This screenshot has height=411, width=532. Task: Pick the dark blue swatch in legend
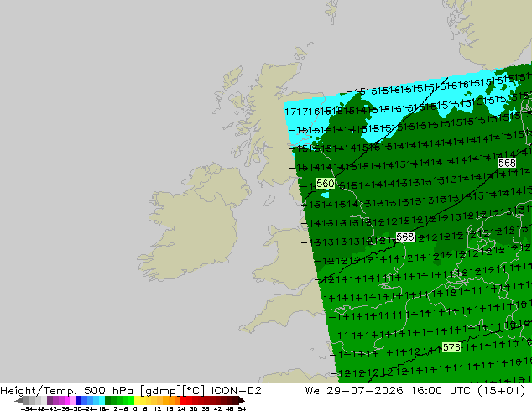[79, 400]
